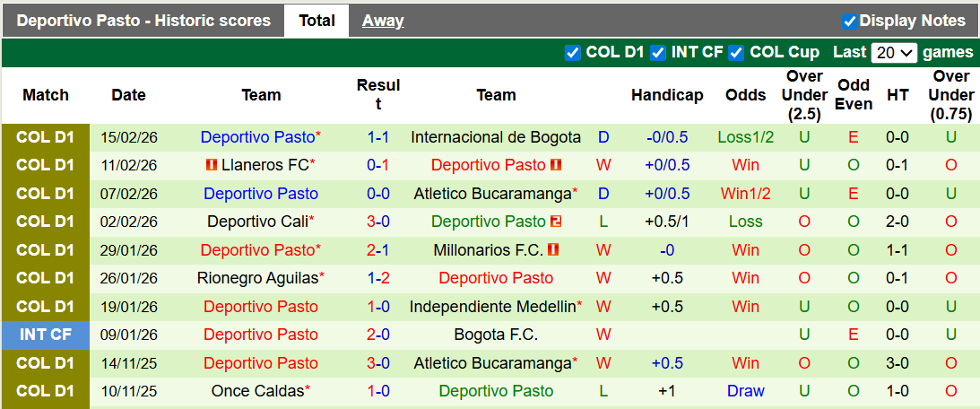Uncheck the Display Notes checkbox

tap(850, 21)
